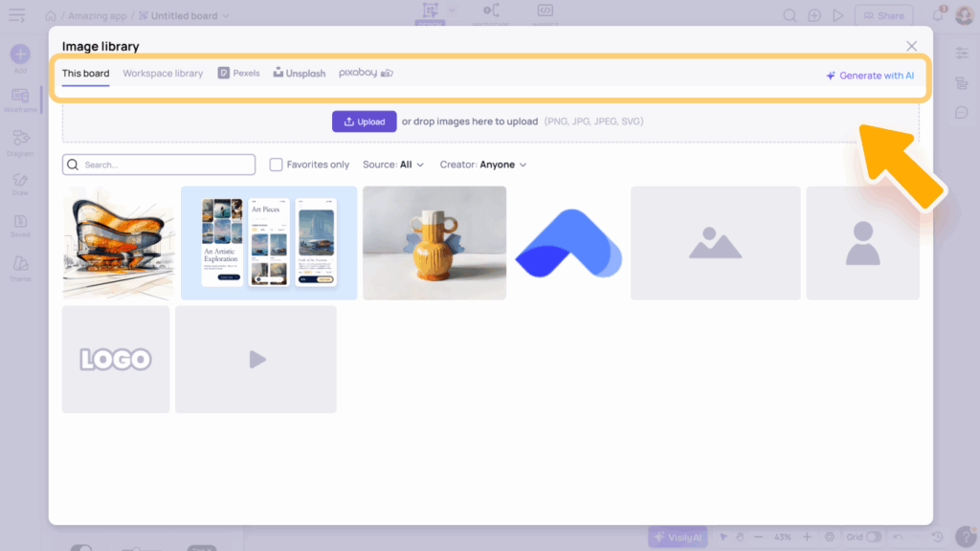
Task: Open the Wireframe panel in left sidebar
Action: point(20,99)
